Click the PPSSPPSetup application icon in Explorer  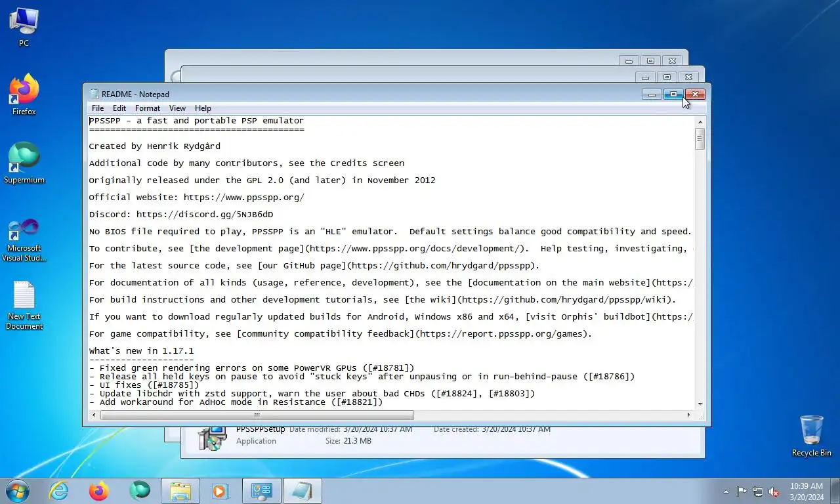211,438
